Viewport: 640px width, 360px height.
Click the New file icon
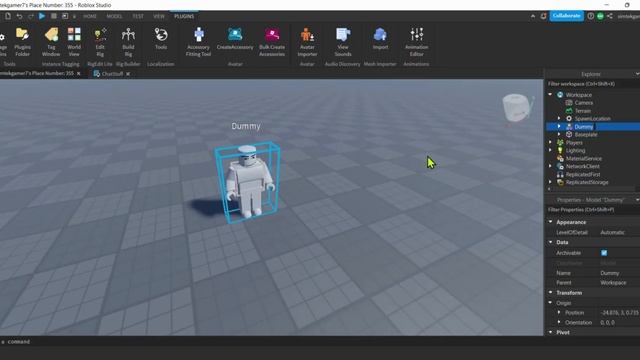[8, 16]
